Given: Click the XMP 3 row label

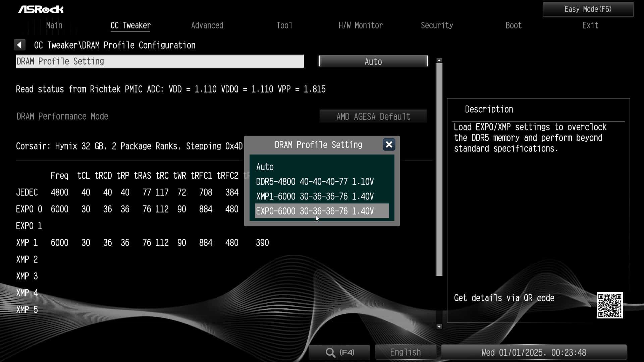Looking at the screenshot, I should 27,276.
